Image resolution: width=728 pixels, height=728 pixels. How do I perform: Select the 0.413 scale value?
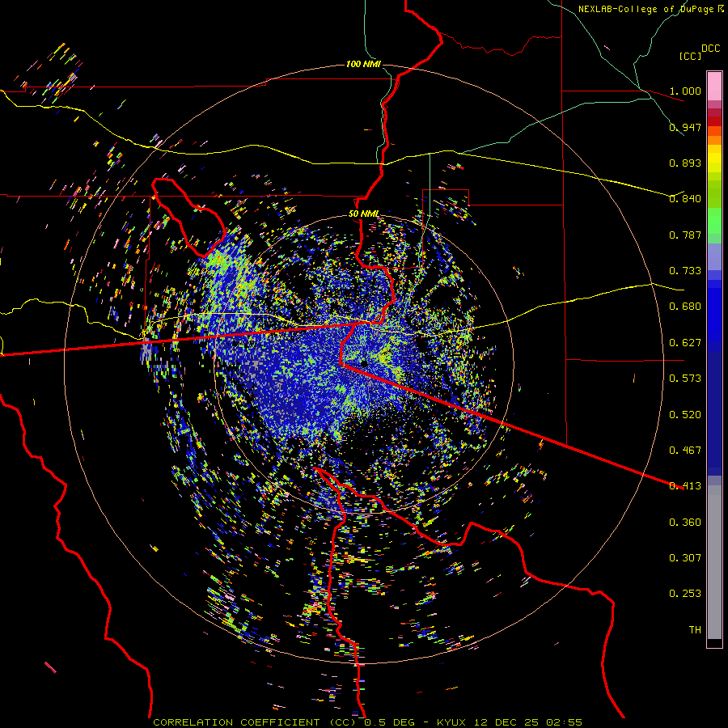tap(685, 486)
